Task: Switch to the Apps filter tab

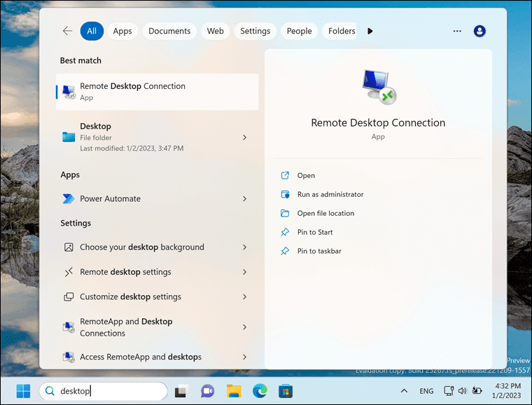Action: tap(122, 31)
